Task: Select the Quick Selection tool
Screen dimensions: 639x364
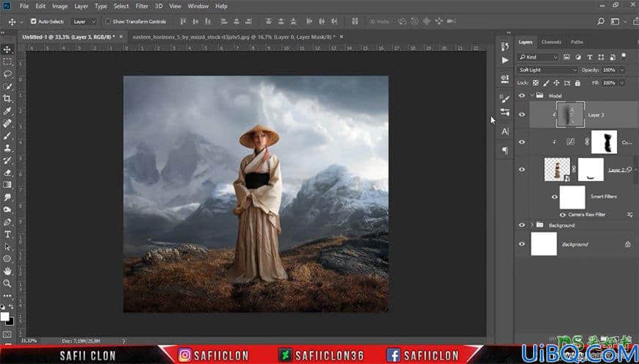Action: (7, 87)
